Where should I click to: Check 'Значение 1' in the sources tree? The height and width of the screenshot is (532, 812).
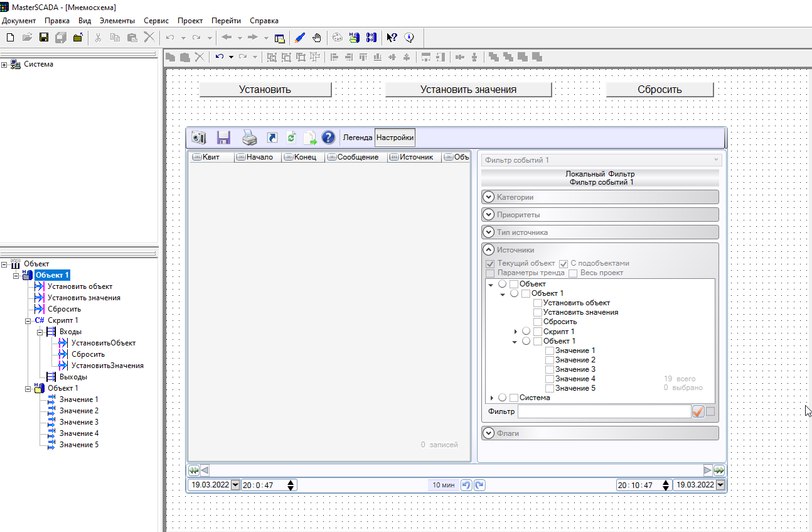click(x=550, y=351)
